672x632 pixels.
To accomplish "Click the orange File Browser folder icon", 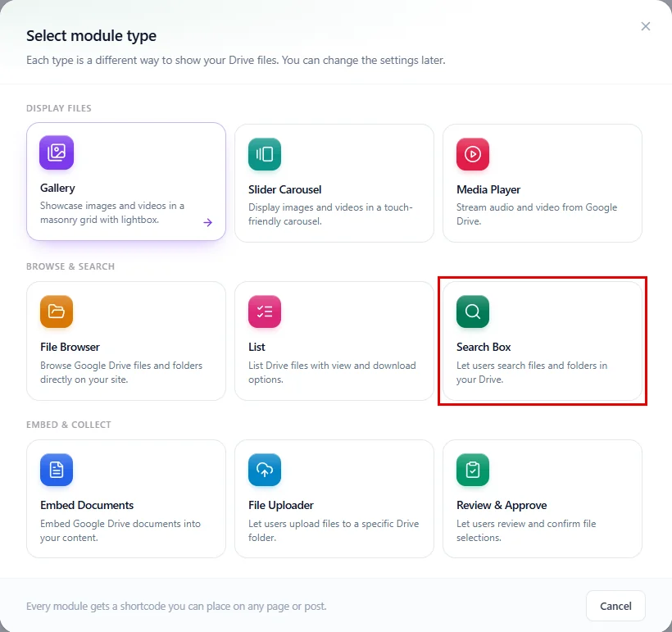I will pyautogui.click(x=57, y=311).
